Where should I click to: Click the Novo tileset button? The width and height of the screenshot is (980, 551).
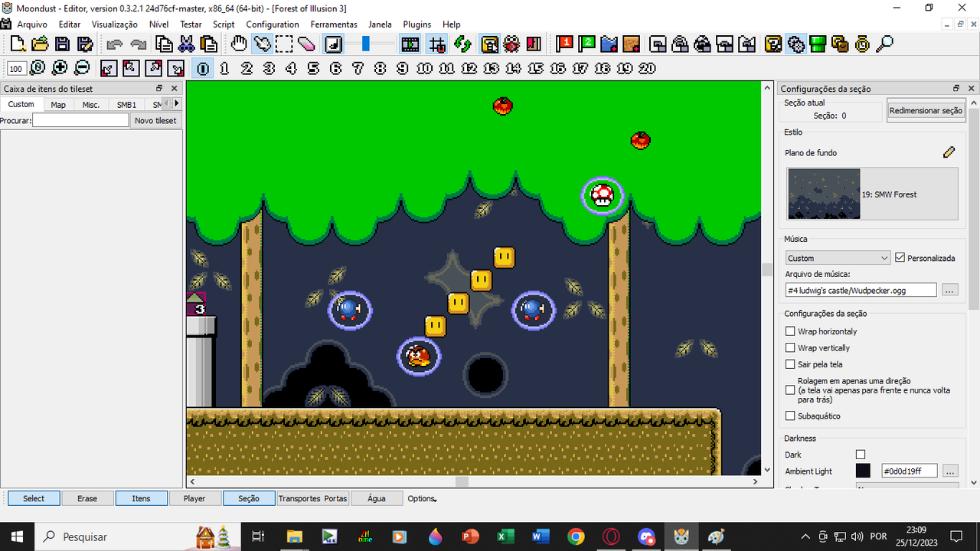pyautogui.click(x=155, y=120)
